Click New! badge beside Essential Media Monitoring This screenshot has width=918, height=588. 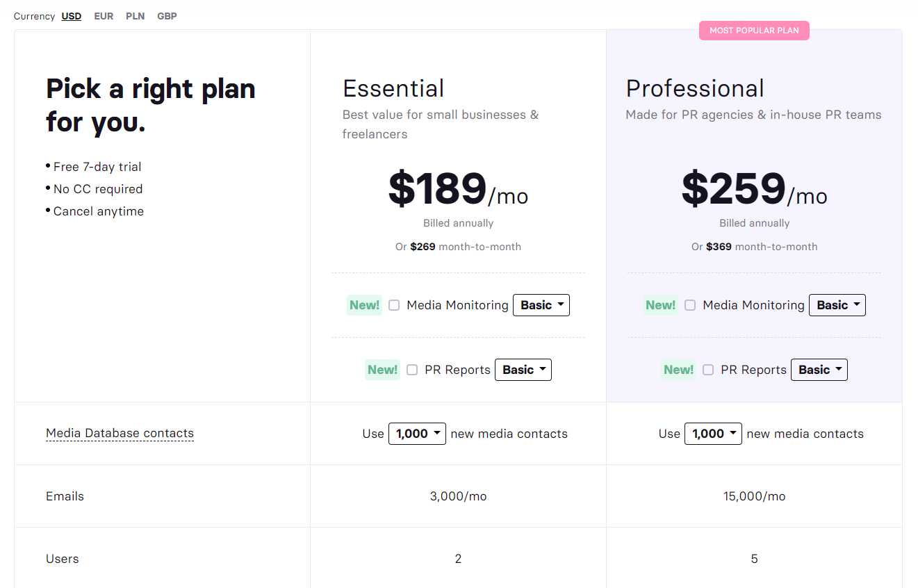coord(364,305)
